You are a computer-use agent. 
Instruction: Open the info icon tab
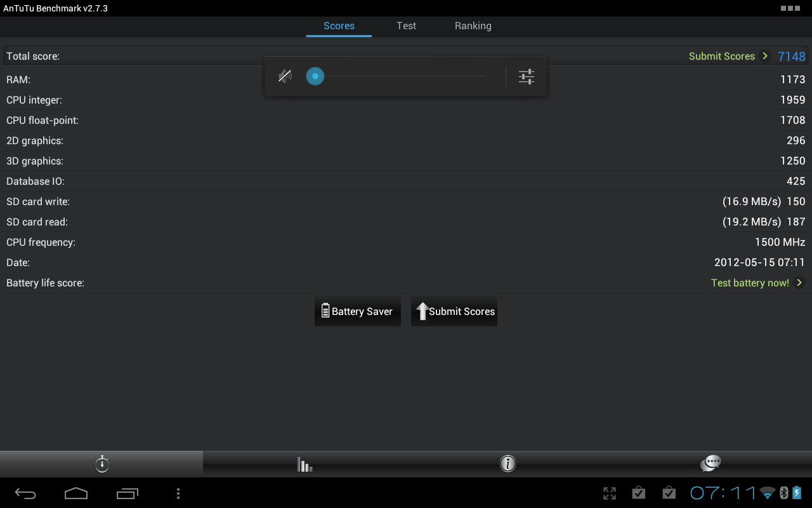(x=507, y=464)
